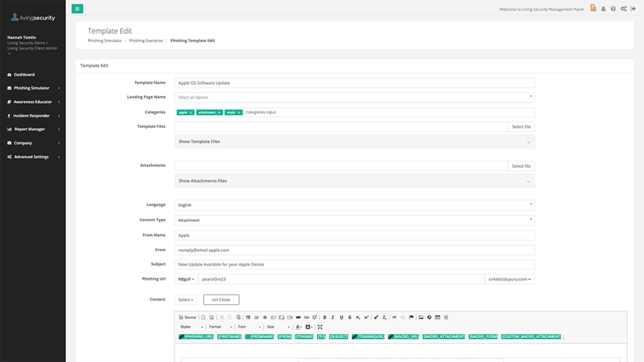This screenshot has height=362, width=644.
Task: Insert the {FIRSTNAME} macro
Action: 229,336
